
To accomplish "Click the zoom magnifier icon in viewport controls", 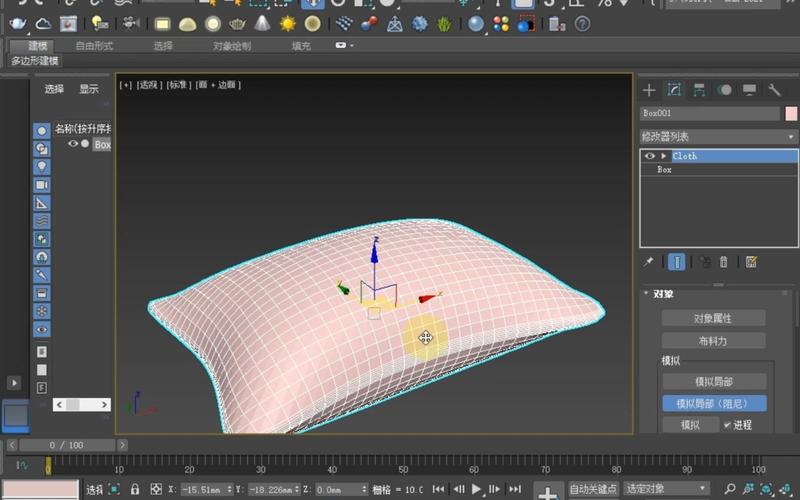I will click(x=730, y=489).
